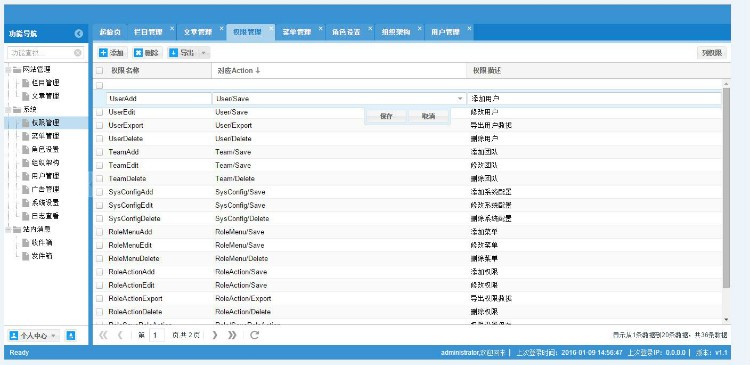Click the UserAdd name field in the editing row
This screenshot has height=365, width=750.
pyautogui.click(x=158, y=99)
